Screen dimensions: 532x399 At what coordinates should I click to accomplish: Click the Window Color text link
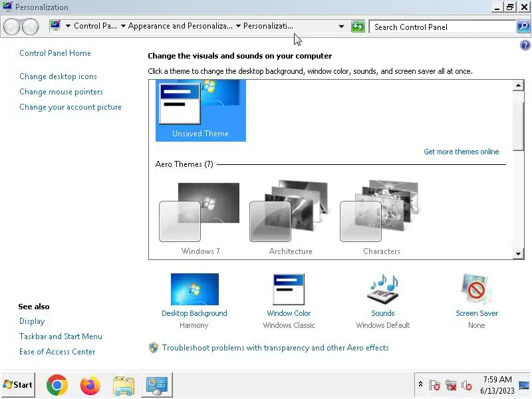[x=289, y=313]
